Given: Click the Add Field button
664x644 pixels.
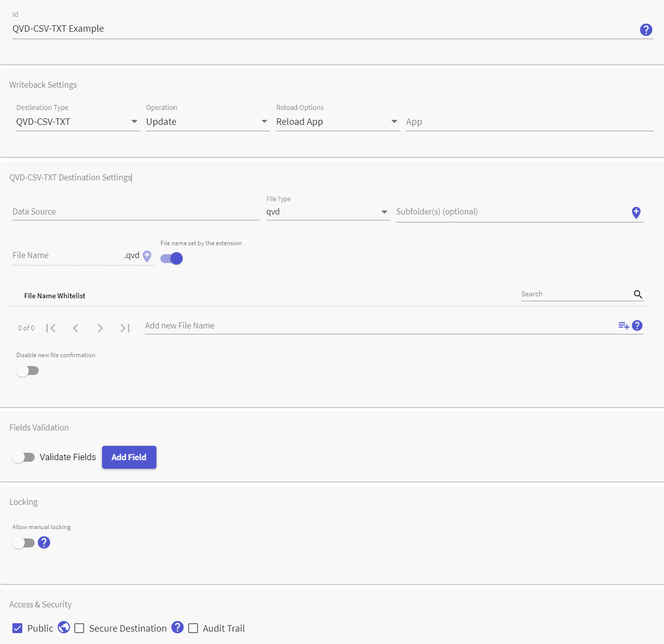Looking at the screenshot, I should click(129, 457).
